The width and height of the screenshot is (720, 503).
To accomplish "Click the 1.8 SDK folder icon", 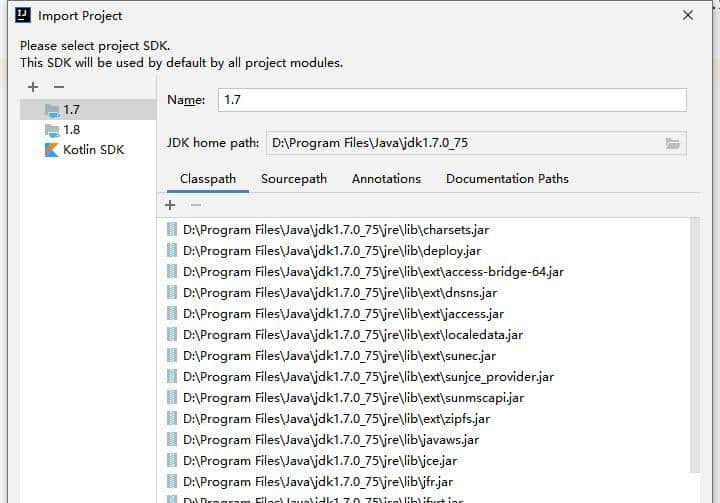I will 52,130.
